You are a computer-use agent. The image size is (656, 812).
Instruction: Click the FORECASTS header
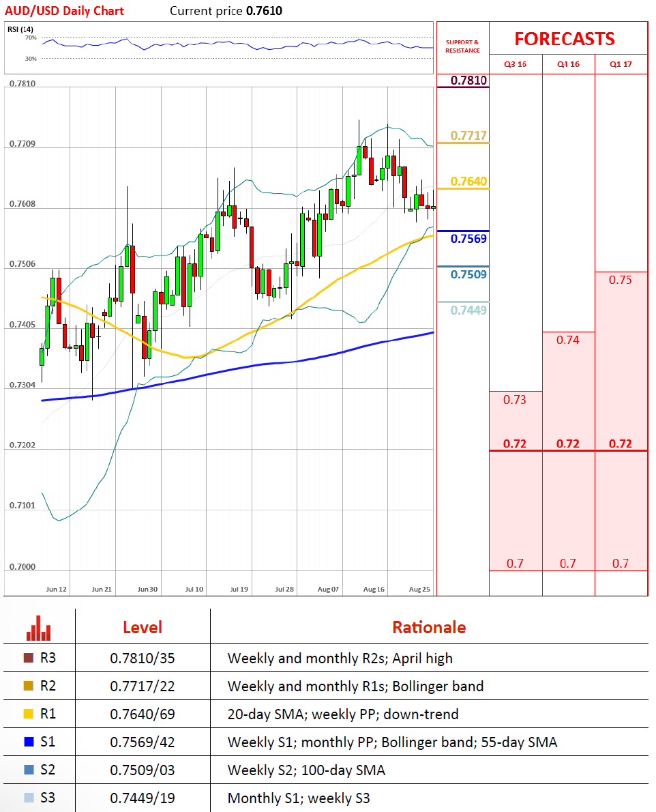point(565,39)
